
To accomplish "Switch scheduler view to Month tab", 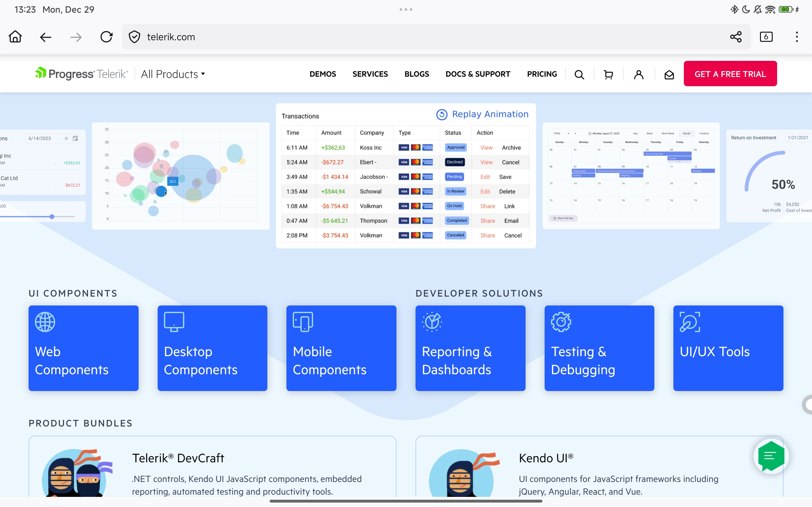I will click(x=686, y=133).
